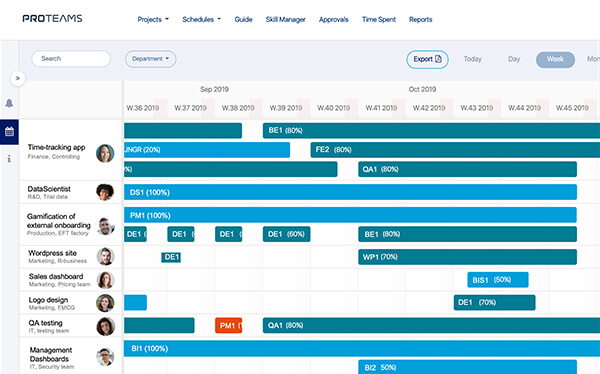Screen dimensions: 600x374
Task: Select the BIS1 (50%) allocation bar
Action: click(x=498, y=280)
